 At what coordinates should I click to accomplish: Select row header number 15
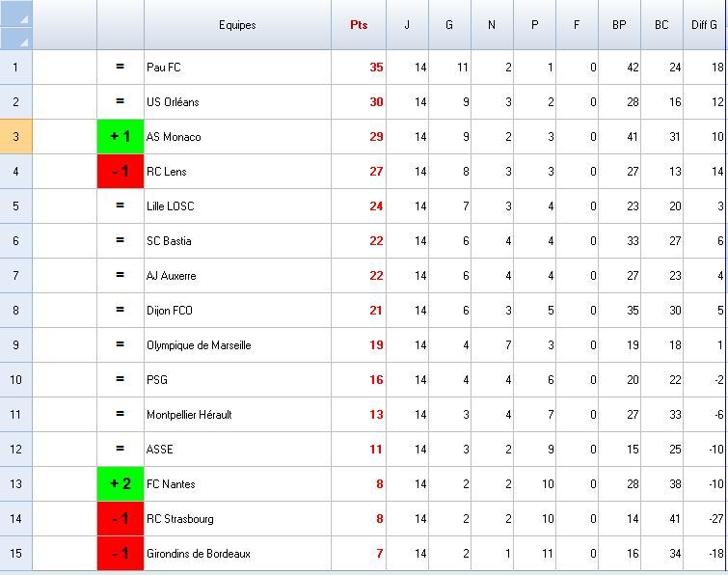[x=15, y=554]
